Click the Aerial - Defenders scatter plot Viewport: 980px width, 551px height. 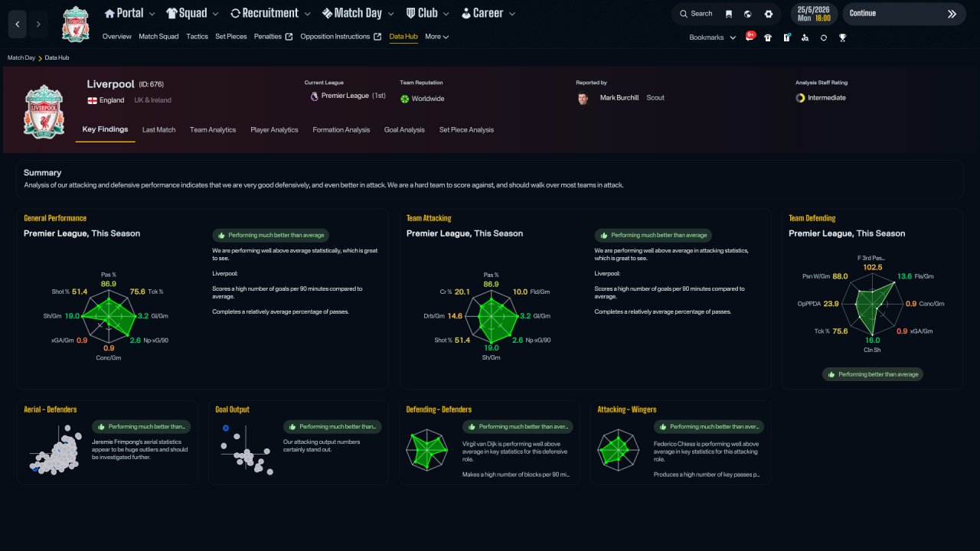[55, 450]
